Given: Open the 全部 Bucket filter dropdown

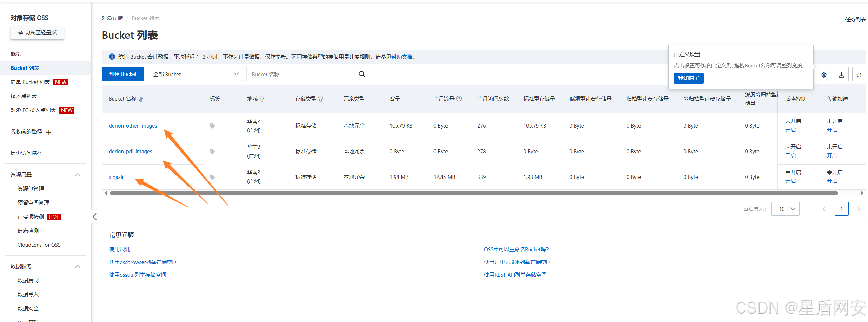Looking at the screenshot, I should [x=195, y=74].
